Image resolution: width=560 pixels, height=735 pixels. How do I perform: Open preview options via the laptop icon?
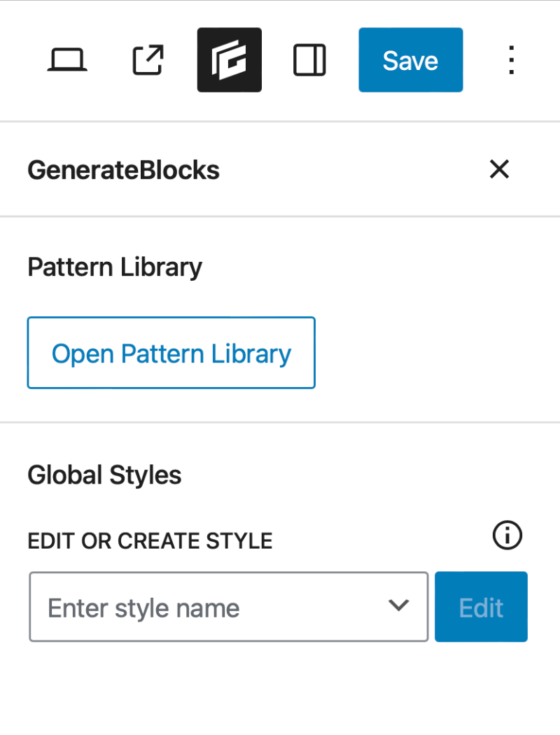pos(67,60)
